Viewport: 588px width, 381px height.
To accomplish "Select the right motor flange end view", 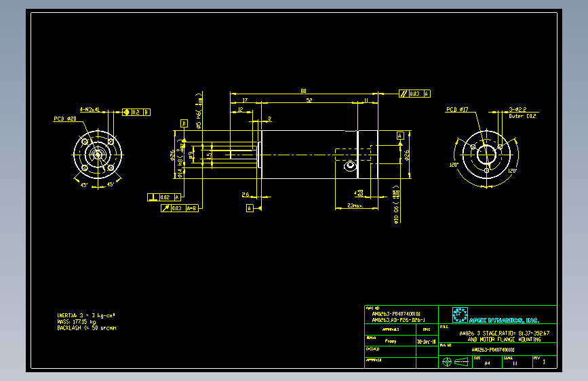I will 486,155.
